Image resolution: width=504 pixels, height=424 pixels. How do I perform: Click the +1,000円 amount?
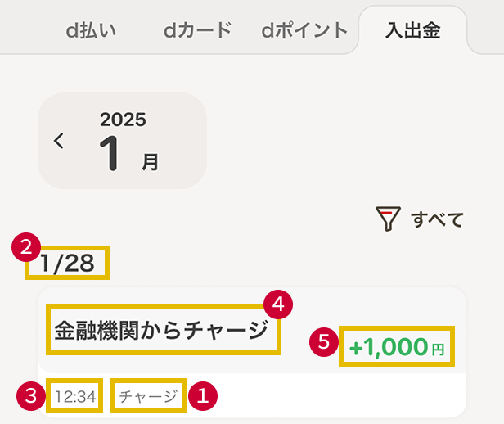pyautogui.click(x=398, y=348)
